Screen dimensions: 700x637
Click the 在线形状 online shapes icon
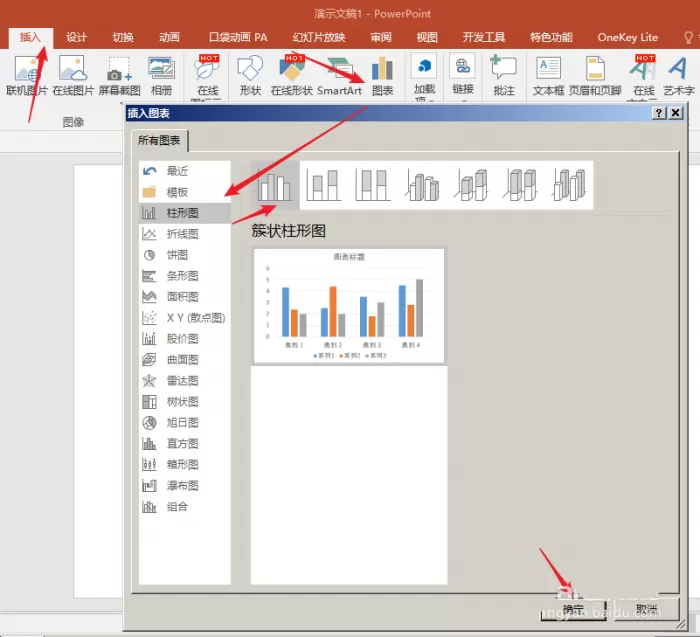[292, 76]
